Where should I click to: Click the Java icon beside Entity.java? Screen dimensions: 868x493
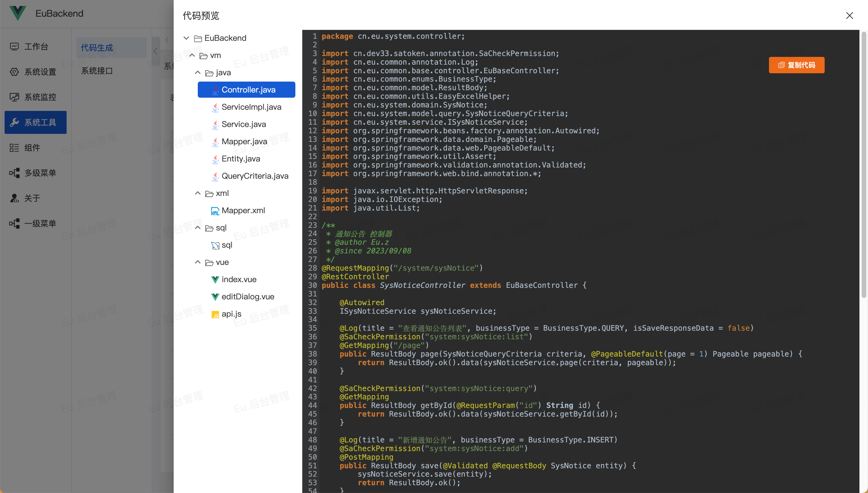coord(215,159)
